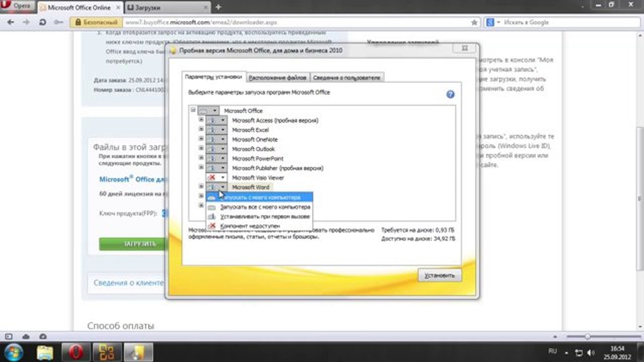The width and height of the screenshot is (644, 362).
Task: Expand the Microsoft Excel tree node
Action: 201,130
